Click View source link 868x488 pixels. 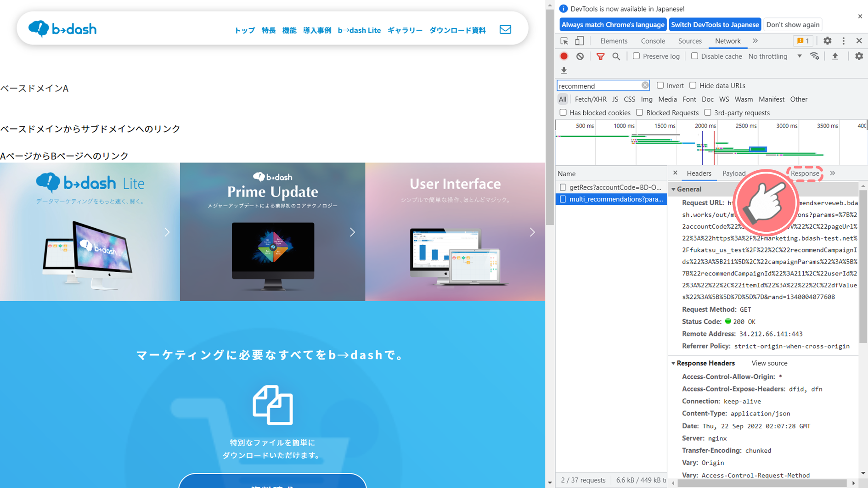(769, 363)
